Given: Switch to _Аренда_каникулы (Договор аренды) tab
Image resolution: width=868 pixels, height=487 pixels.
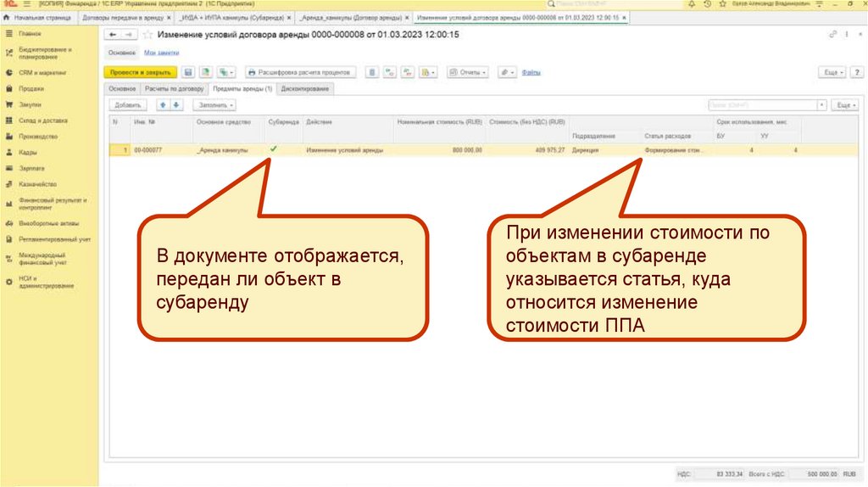Looking at the screenshot, I should pos(350,18).
